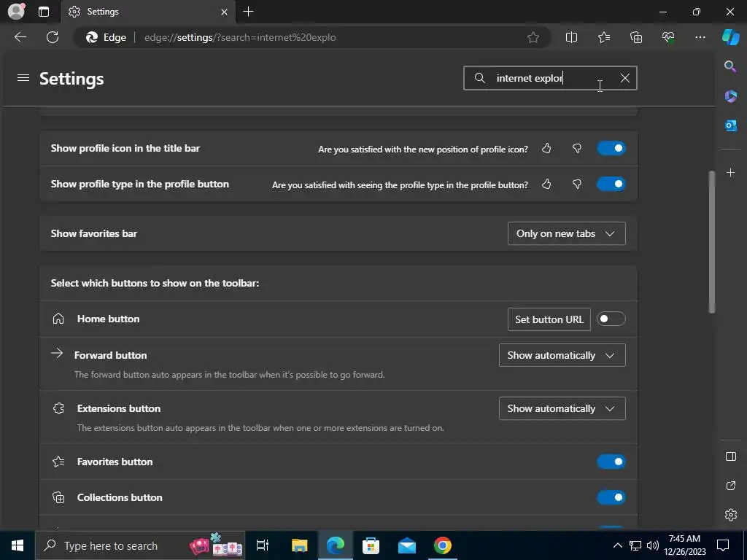The width and height of the screenshot is (747, 560).
Task: Thumbs down for profile icon position
Action: click(576, 149)
